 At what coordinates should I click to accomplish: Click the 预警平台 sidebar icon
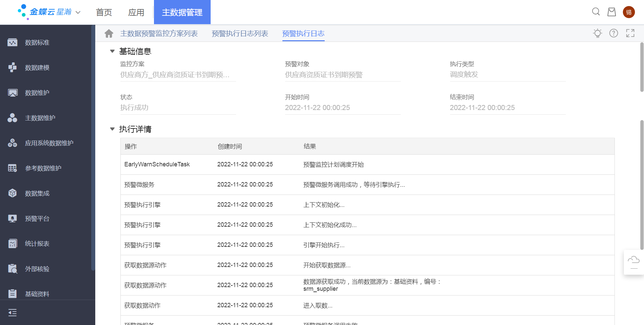point(12,219)
